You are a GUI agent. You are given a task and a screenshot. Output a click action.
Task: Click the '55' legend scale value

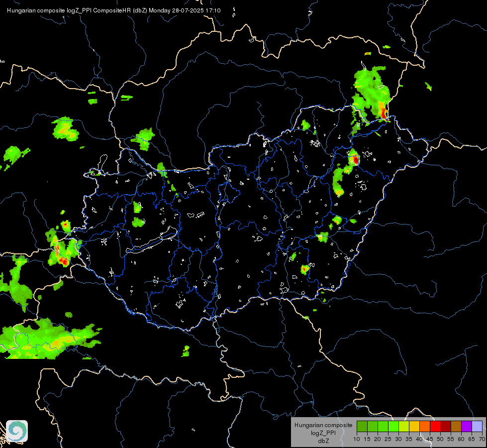[x=451, y=440]
